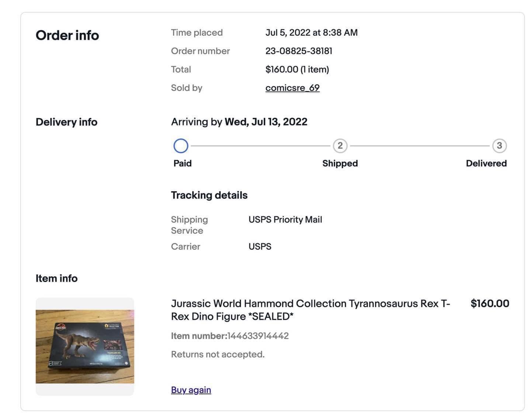Click the Order info heading

[x=67, y=35]
